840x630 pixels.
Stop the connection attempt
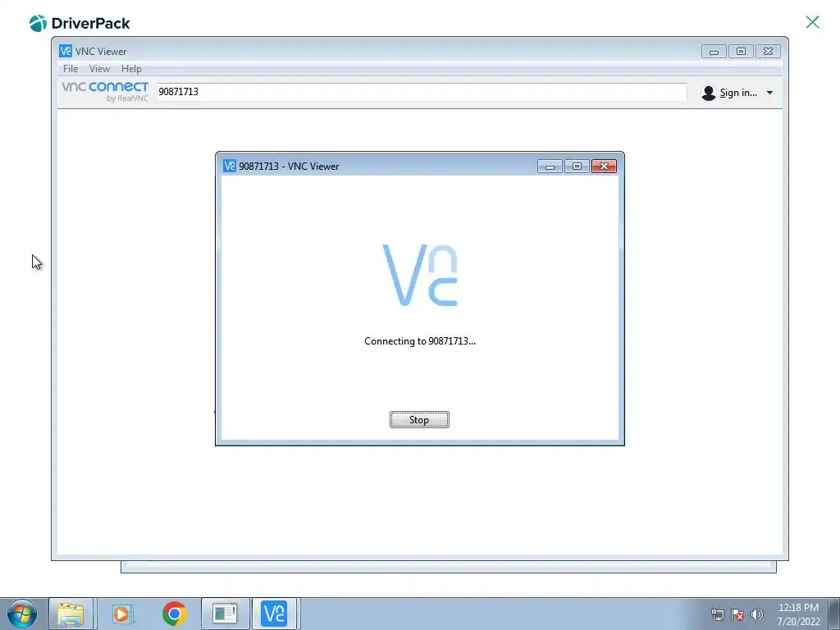click(419, 419)
